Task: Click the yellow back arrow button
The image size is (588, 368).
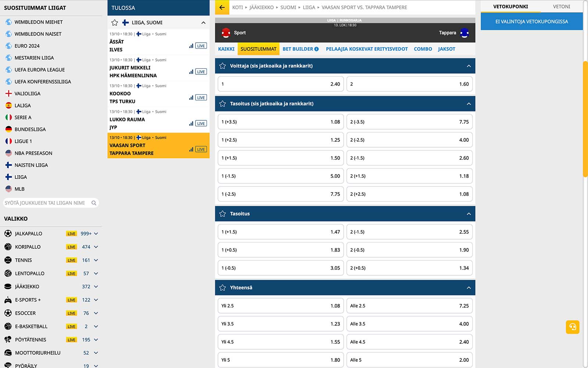Action: click(x=222, y=7)
